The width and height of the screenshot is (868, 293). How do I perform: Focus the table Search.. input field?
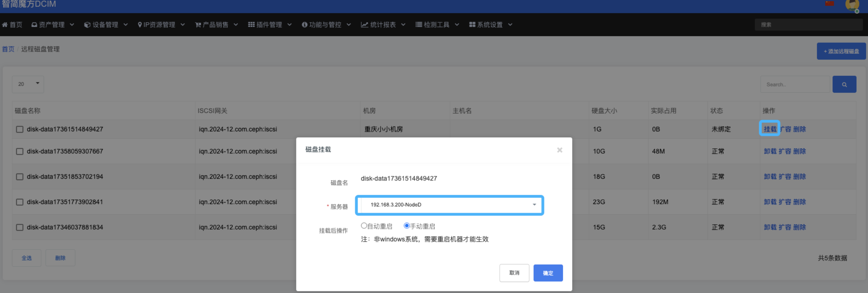[795, 84]
